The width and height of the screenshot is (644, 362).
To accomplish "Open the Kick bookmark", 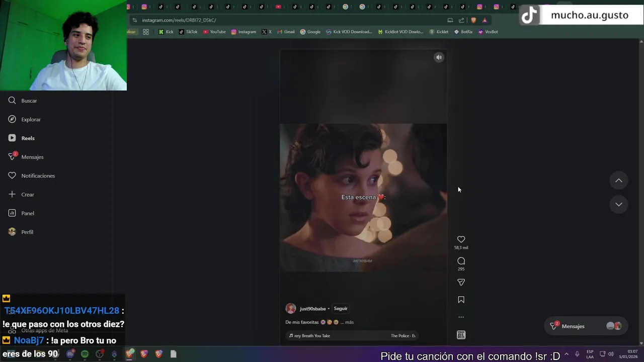I will pyautogui.click(x=166, y=32).
